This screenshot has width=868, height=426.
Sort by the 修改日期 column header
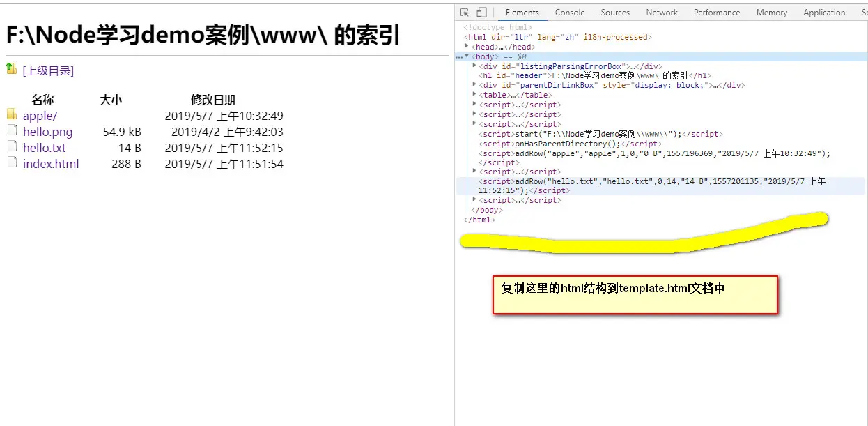point(213,100)
